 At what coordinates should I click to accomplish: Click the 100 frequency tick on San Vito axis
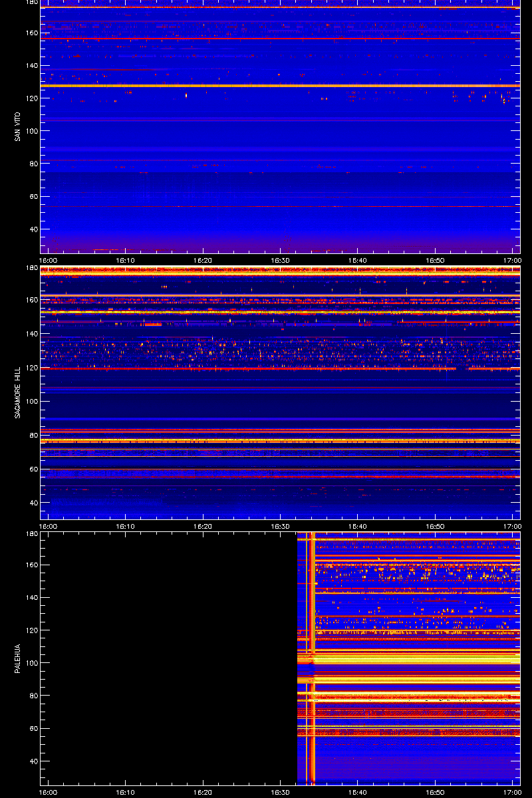pyautogui.click(x=31, y=131)
